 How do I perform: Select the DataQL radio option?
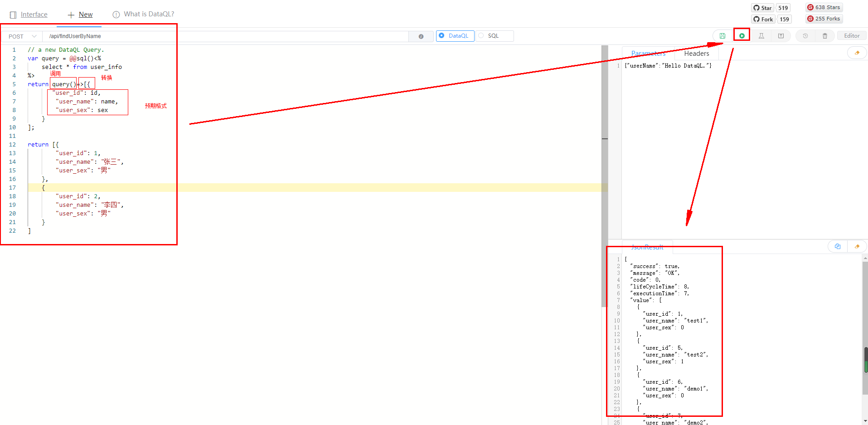click(455, 36)
